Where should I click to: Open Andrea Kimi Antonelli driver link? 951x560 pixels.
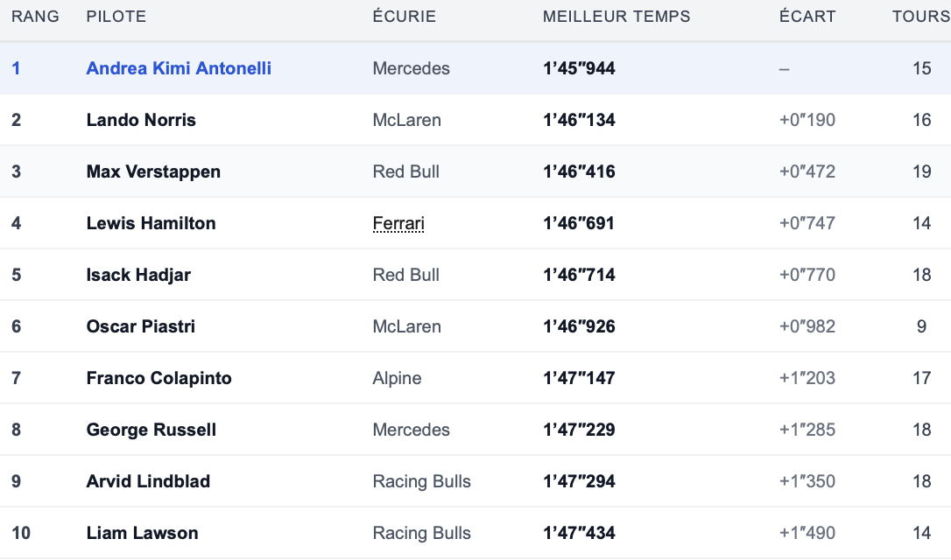pos(179,68)
